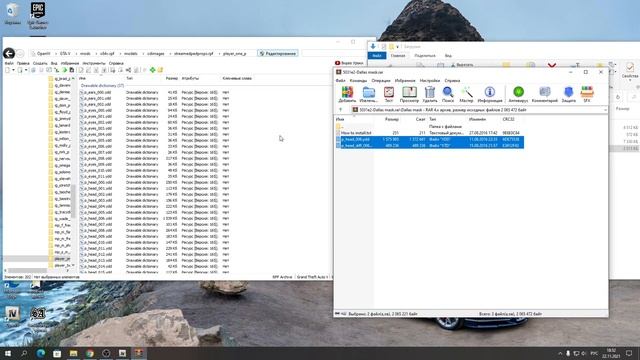This screenshot has height=360, width=640.
Task: Click 'GTA V' in OpenIV breadcrumb path
Action: (65, 53)
